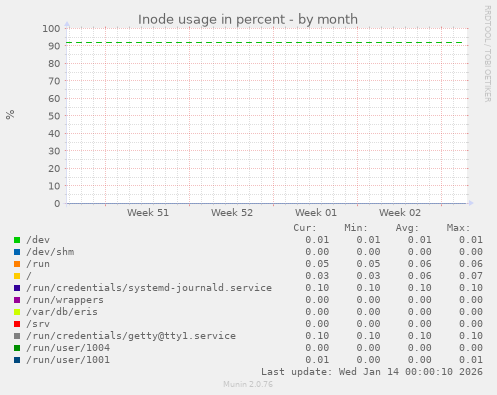Click the navy /run/user/1001 legend swatch

tap(17, 360)
